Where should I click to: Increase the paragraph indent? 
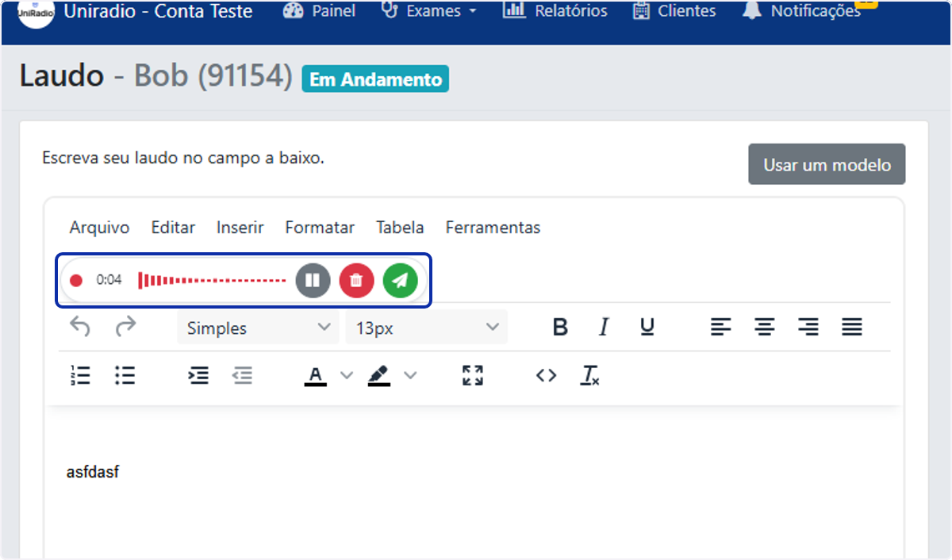tap(198, 375)
